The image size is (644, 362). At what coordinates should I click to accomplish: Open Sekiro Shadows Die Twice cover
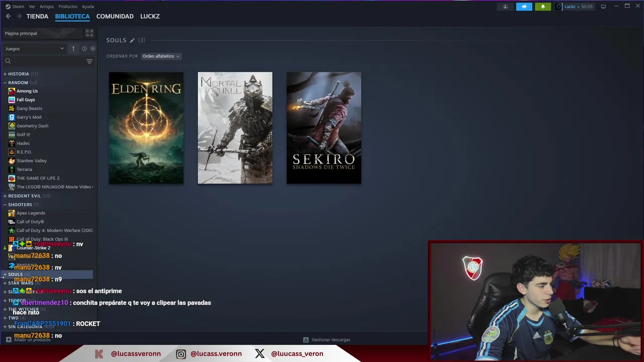coord(324,128)
